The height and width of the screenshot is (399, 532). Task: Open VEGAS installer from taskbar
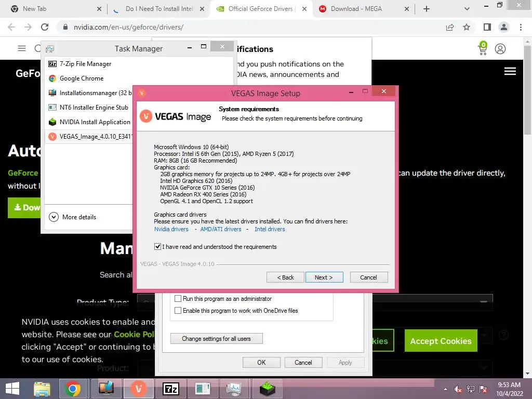[x=138, y=389]
